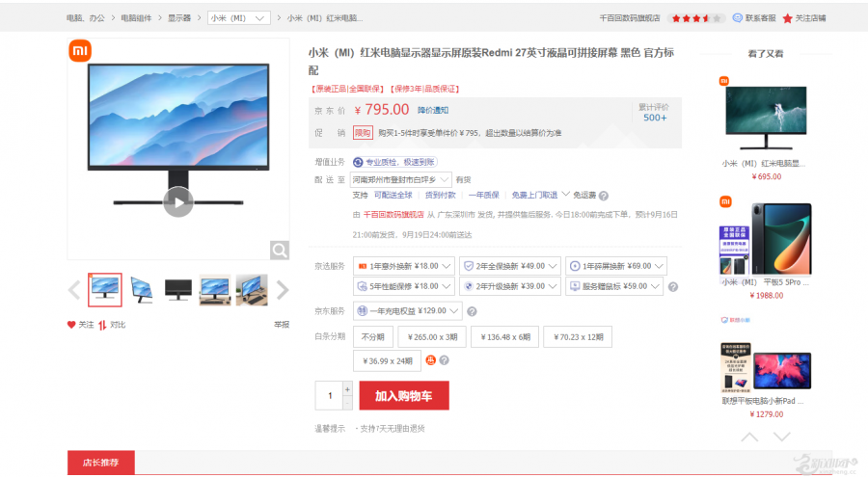Click 降价通知 price drop notice

(x=433, y=110)
